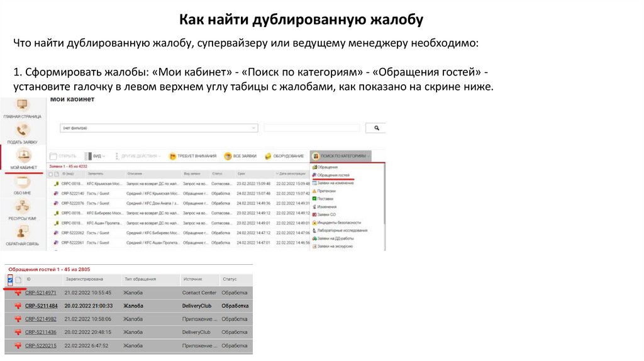Screen dimensions: 644x361
Task: Open the Главная страница sidebar icon
Action: [x=22, y=105]
